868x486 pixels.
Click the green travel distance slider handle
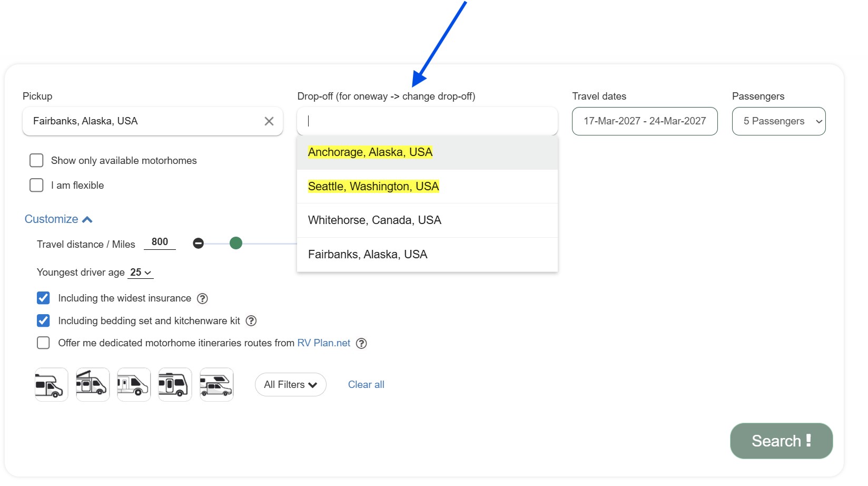pos(236,243)
